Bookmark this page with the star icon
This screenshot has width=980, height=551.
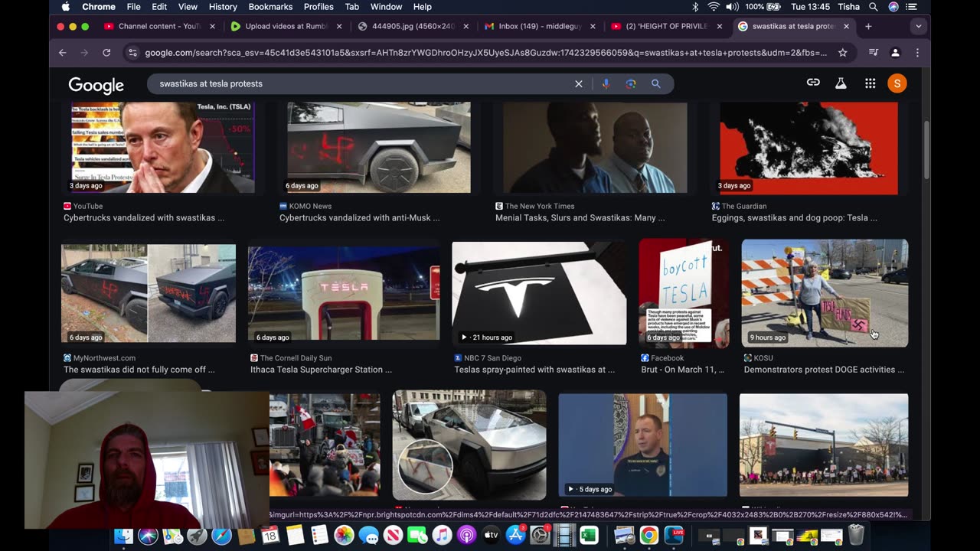[843, 53]
